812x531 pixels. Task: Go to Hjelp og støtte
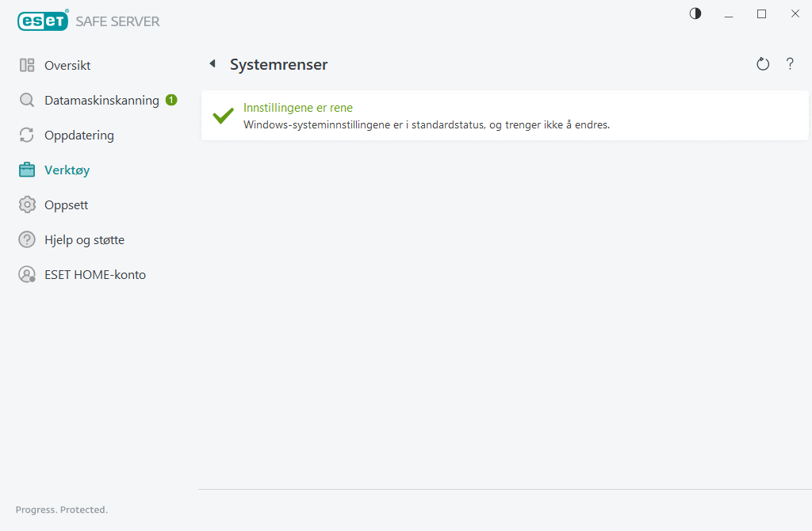coord(84,240)
